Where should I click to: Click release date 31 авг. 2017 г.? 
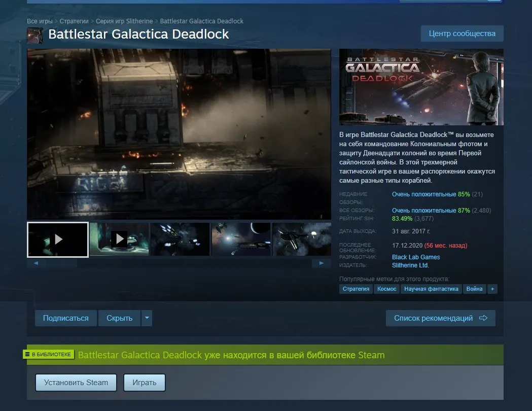pos(411,231)
